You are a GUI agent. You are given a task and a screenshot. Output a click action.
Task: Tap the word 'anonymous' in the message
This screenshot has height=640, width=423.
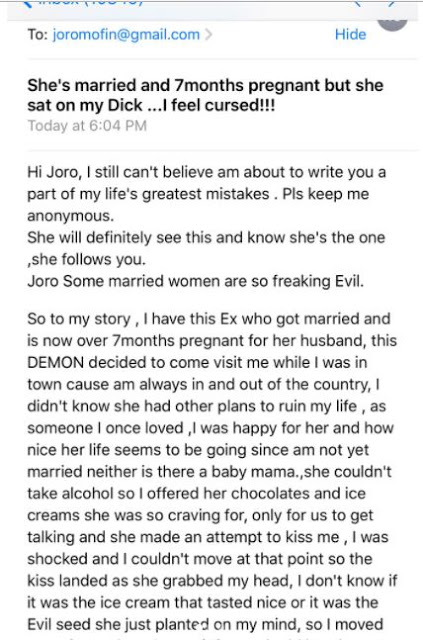click(x=70, y=216)
